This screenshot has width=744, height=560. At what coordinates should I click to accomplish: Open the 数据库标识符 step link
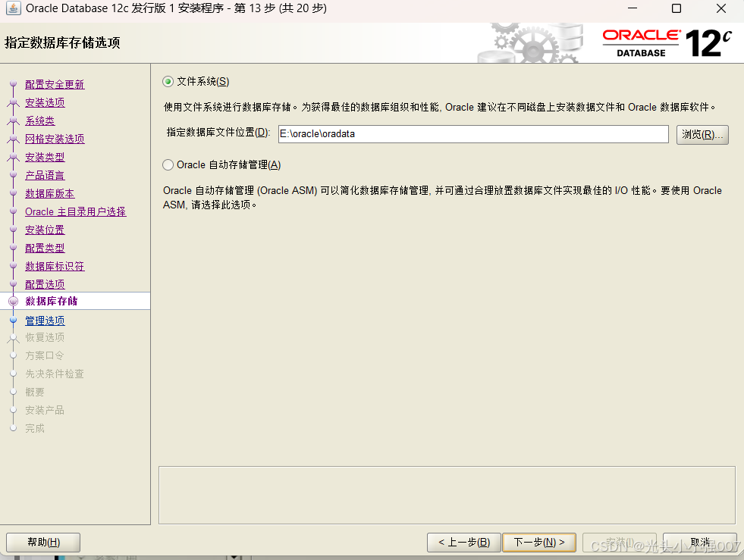coord(55,267)
